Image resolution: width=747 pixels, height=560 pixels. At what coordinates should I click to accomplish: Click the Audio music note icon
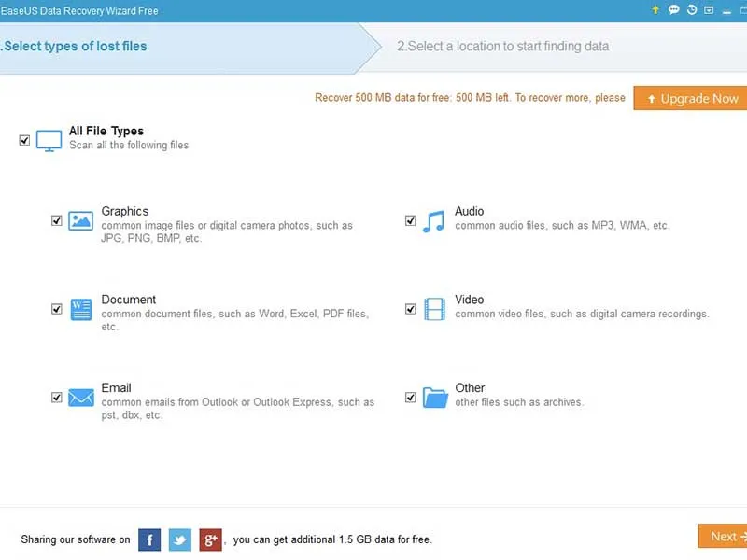coord(433,221)
